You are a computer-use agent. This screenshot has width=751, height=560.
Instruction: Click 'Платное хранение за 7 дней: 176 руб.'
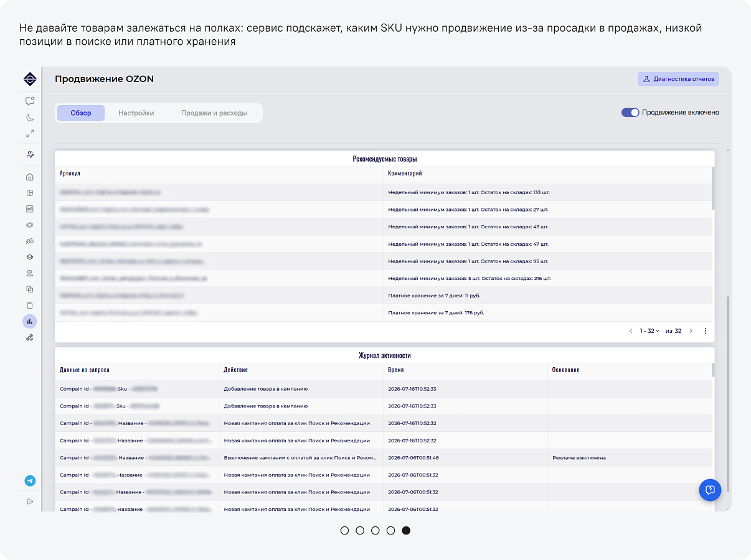pos(436,312)
